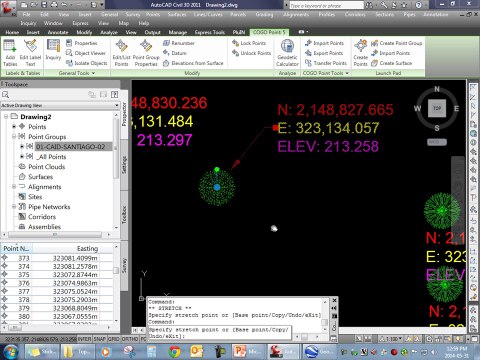Viewport: 480px width, 360px height.
Task: Toggle ORTHO mode in status bar
Action: click(x=130, y=339)
